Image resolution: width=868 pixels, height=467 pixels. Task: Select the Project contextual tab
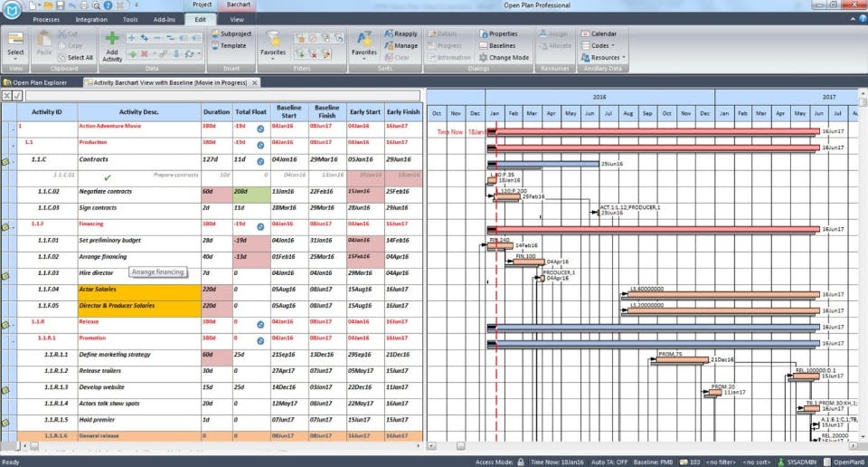[x=202, y=5]
